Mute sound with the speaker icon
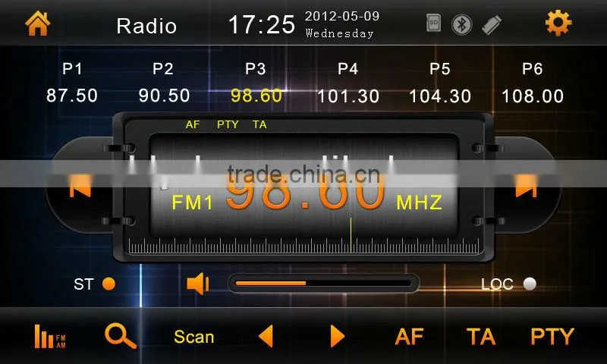 [198, 284]
